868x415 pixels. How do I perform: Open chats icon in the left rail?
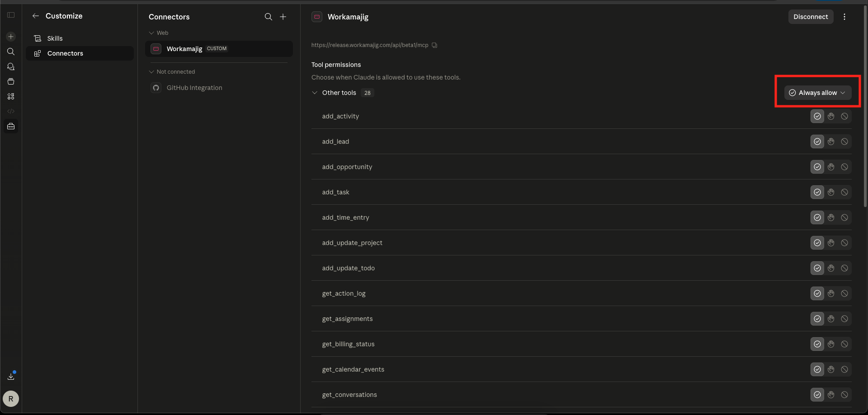(11, 66)
